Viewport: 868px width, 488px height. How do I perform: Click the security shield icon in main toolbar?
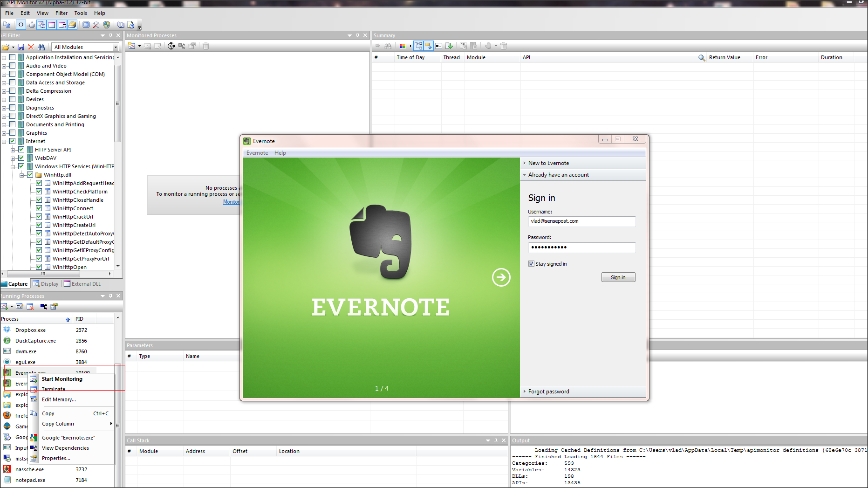107,25
